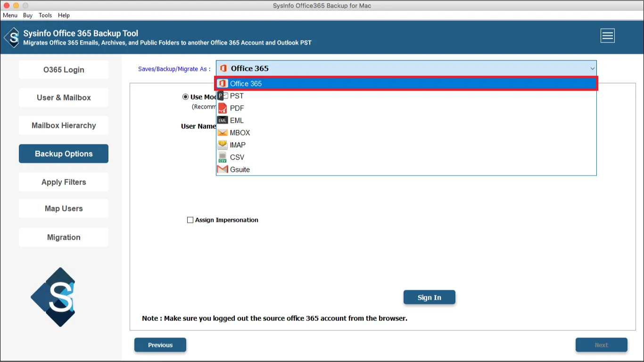
Task: Click the Previous button
Action: [160, 345]
